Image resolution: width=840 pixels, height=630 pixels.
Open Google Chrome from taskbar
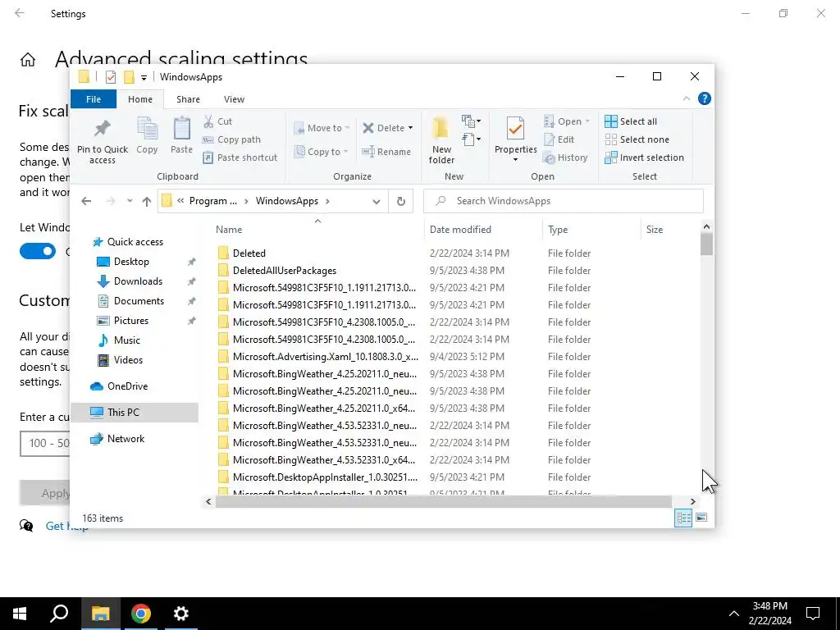click(x=141, y=614)
